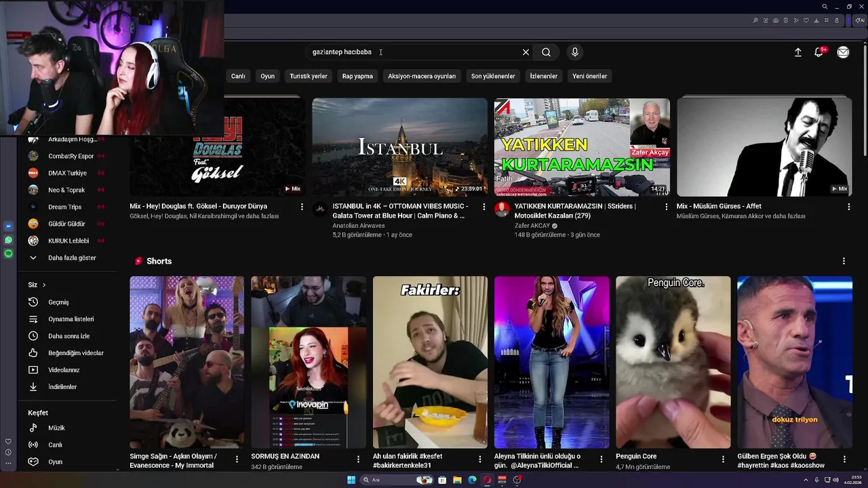Image resolution: width=868 pixels, height=488 pixels.
Task: Open 'Beğendiğim videolar' in sidebar
Action: (x=67, y=353)
